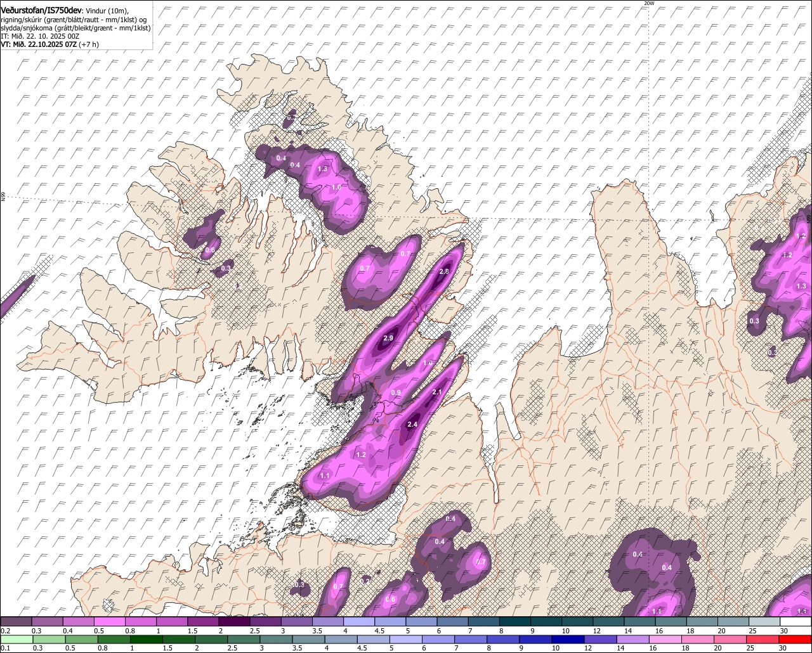Screen dimensions: 812x653
Task: Click the 0.1 label in the lower legend
Action: click(5, 648)
